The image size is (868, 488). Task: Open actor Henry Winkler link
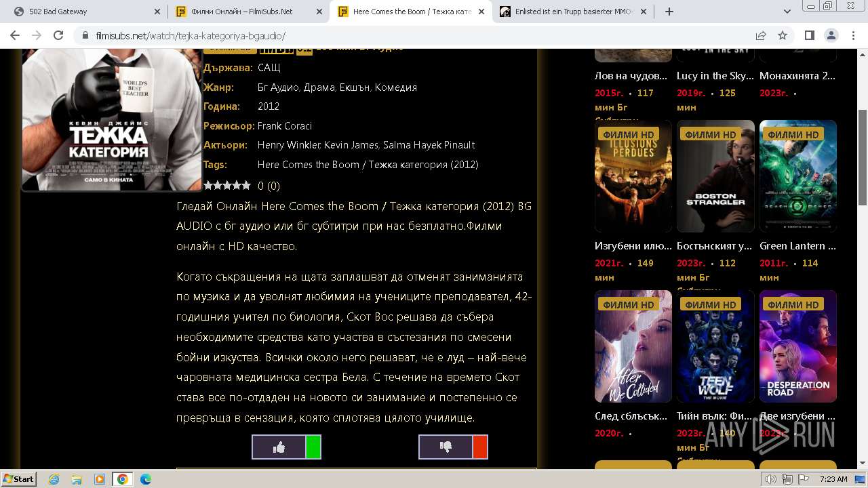289,145
